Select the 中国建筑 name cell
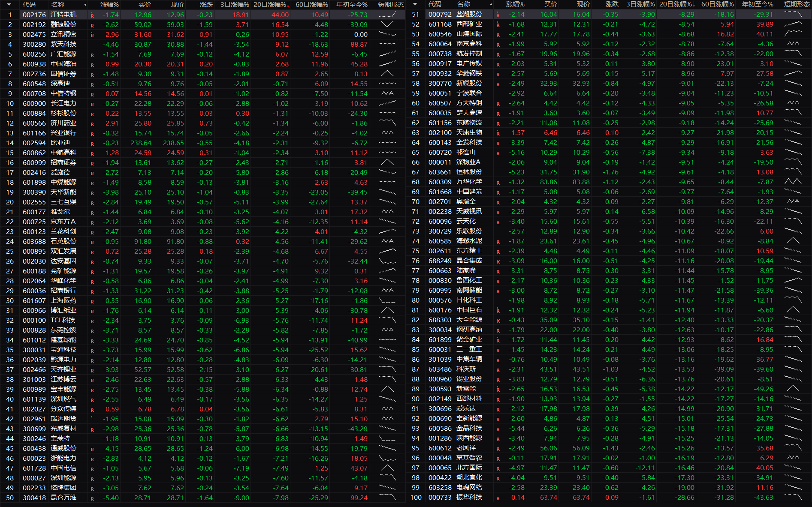The height and width of the screenshot is (507, 812). click(469, 192)
